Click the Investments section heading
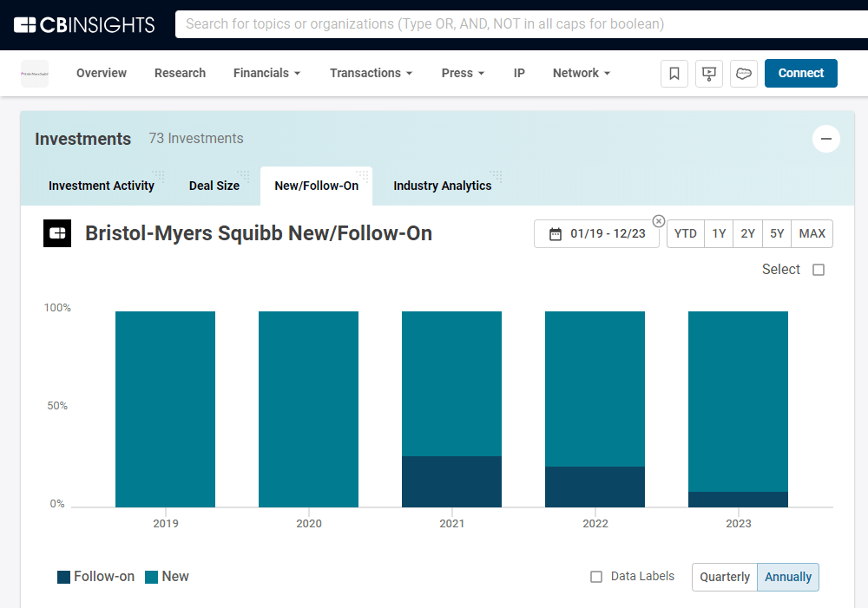868x608 pixels. click(x=83, y=139)
